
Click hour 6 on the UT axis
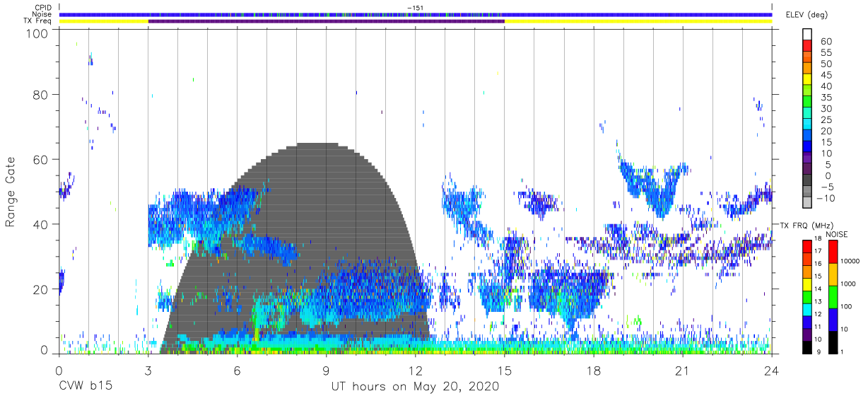click(237, 370)
